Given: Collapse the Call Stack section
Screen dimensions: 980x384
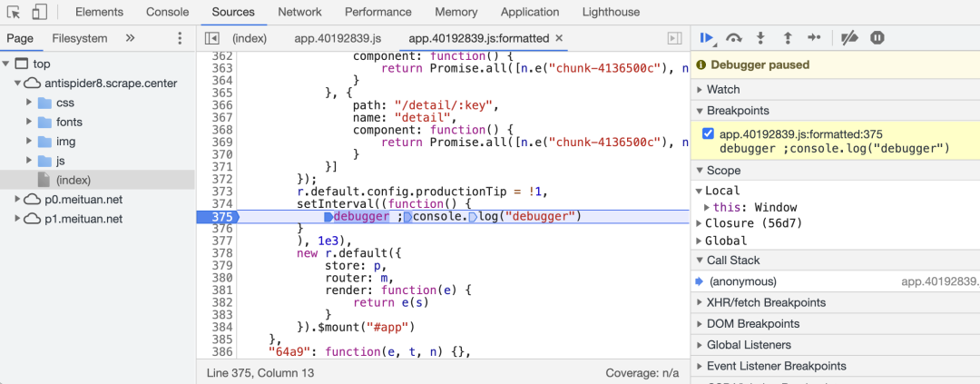Looking at the screenshot, I should (x=731, y=261).
